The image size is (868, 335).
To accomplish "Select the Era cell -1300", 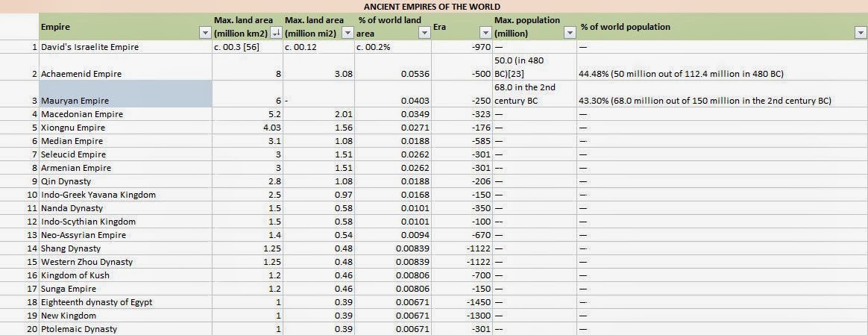I will tap(462, 316).
